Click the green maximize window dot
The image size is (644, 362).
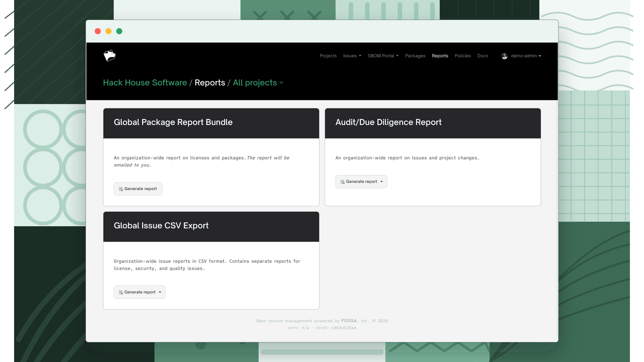pos(119,31)
